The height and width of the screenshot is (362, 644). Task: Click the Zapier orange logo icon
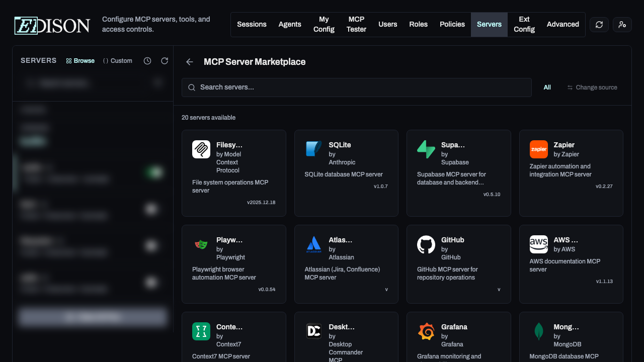tap(539, 149)
